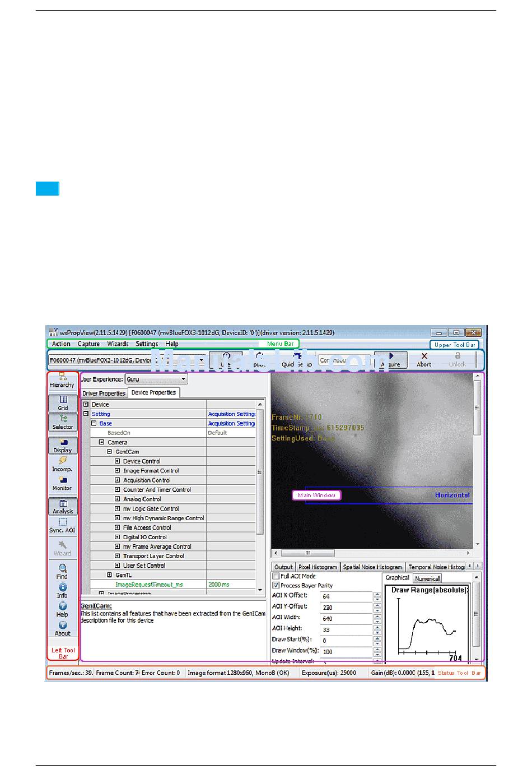Open Help from the left toolbar

62,610
